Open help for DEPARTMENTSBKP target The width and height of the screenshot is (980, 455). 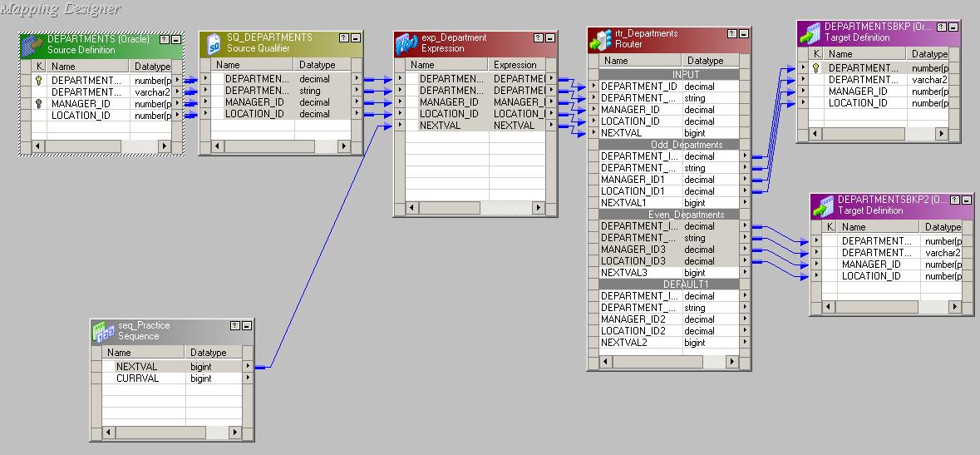[x=942, y=27]
